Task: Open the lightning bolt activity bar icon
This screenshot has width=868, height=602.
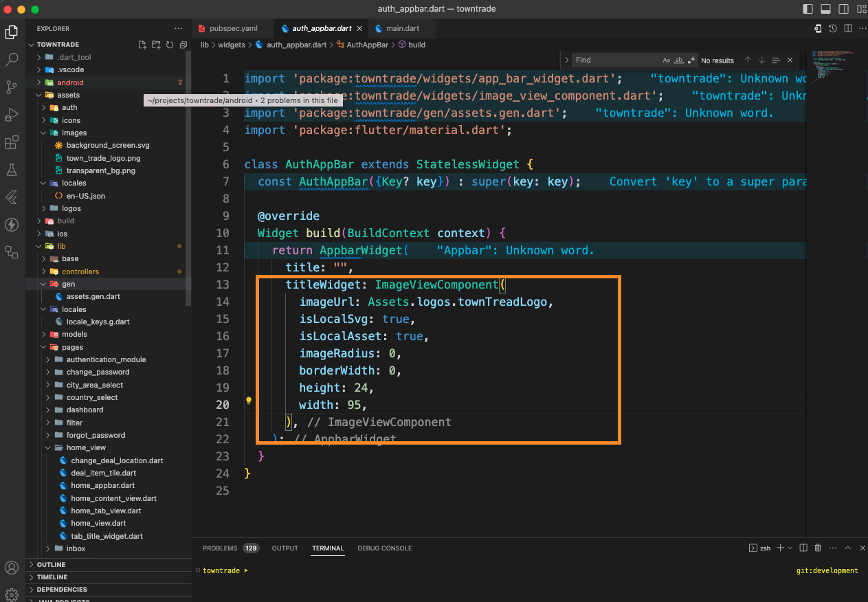Action: pos(12,225)
